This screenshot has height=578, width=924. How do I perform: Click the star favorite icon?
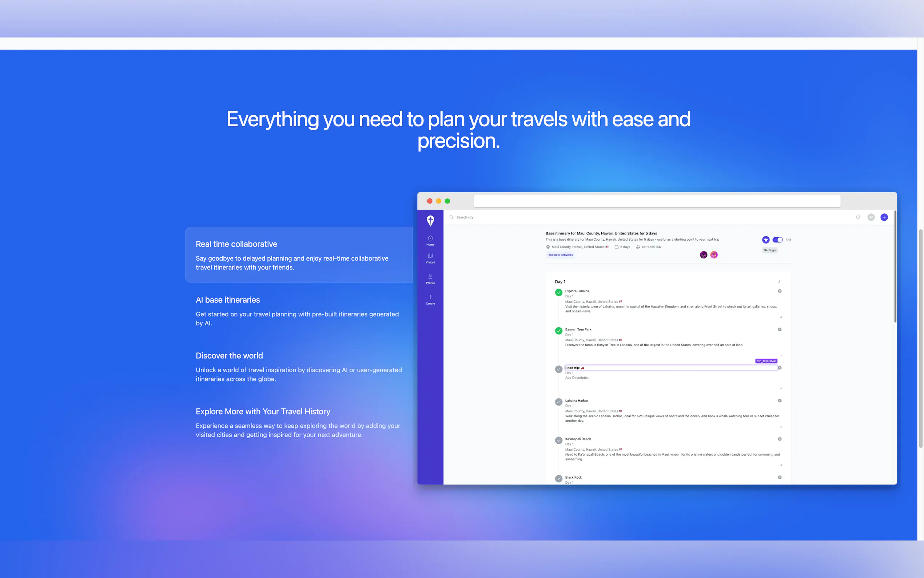765,240
